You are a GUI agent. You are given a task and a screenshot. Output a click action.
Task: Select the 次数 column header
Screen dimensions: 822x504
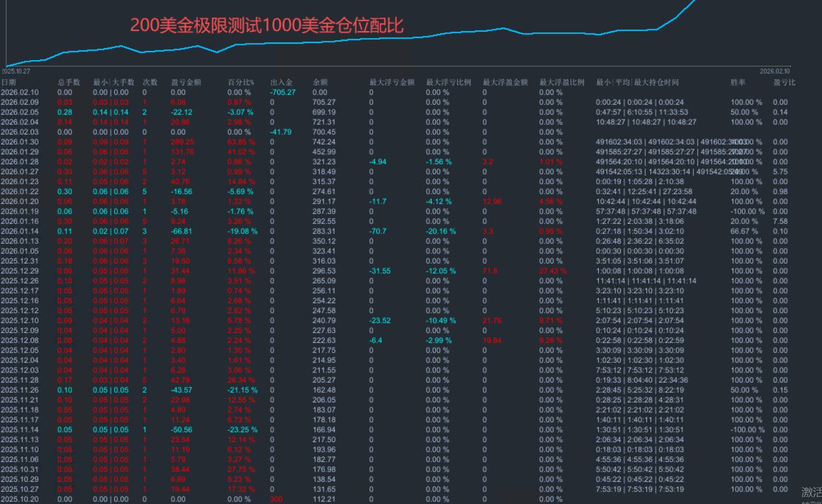coord(150,82)
